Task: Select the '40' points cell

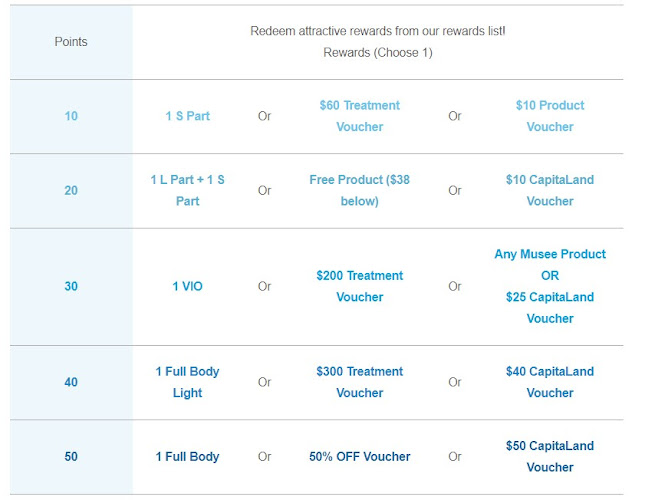Action: [71, 382]
